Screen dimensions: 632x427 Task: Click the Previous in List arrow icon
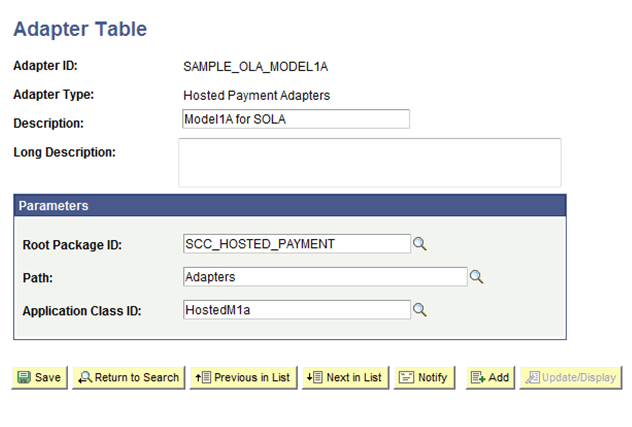tap(203, 377)
